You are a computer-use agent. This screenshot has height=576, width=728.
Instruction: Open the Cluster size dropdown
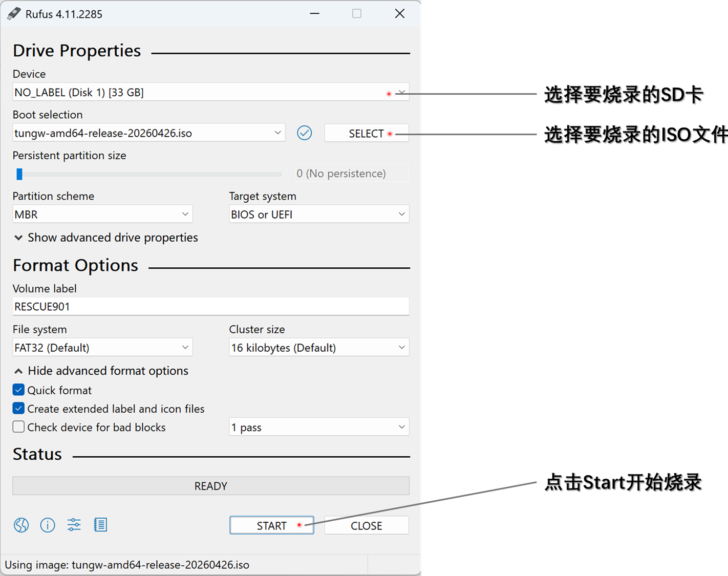(x=319, y=348)
